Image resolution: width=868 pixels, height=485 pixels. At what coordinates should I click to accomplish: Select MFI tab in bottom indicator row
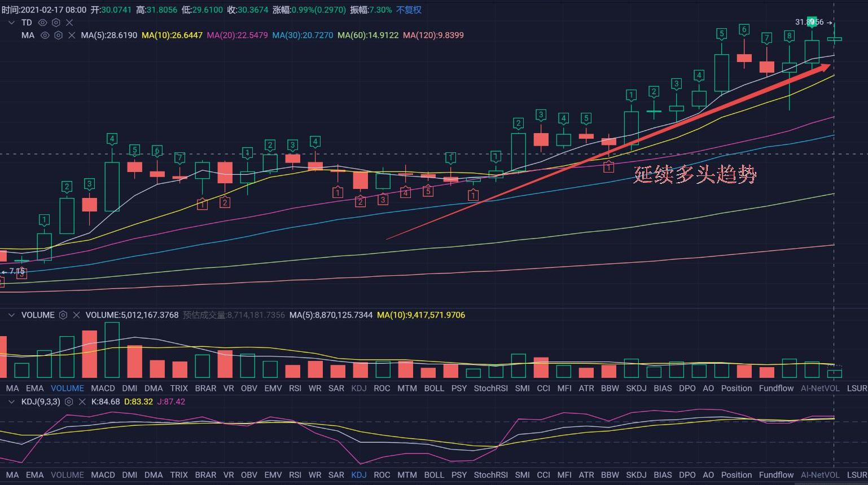click(564, 475)
